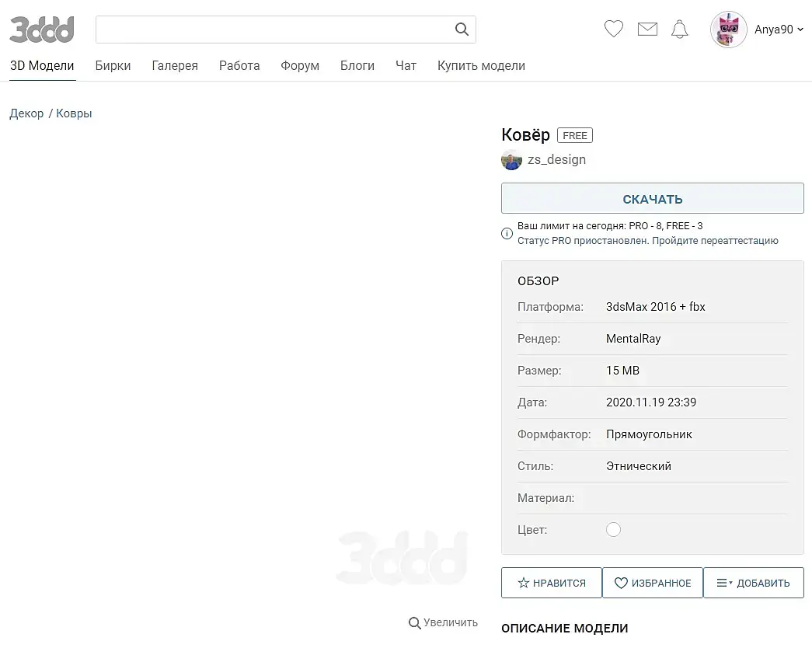Screen dimensions: 812x648
Task: Open the 3D Модели tab
Action: (42, 66)
